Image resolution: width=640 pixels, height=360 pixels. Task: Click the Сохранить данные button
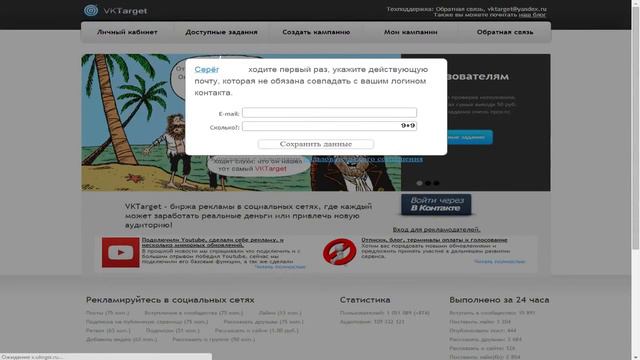316,144
